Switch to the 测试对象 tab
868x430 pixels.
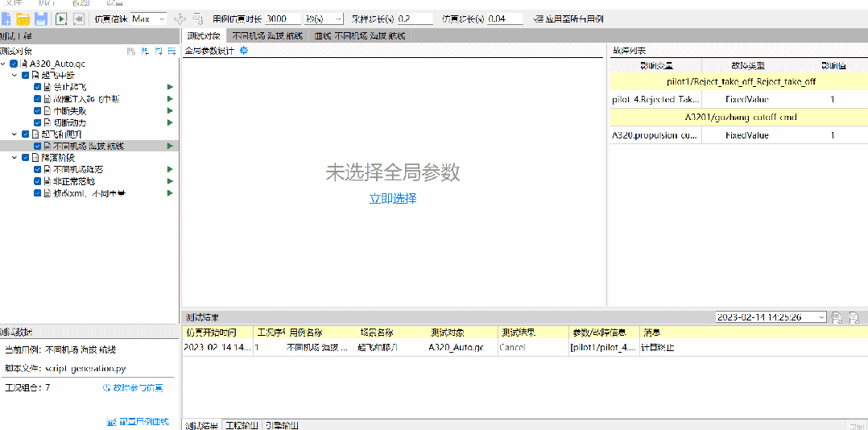click(x=204, y=36)
